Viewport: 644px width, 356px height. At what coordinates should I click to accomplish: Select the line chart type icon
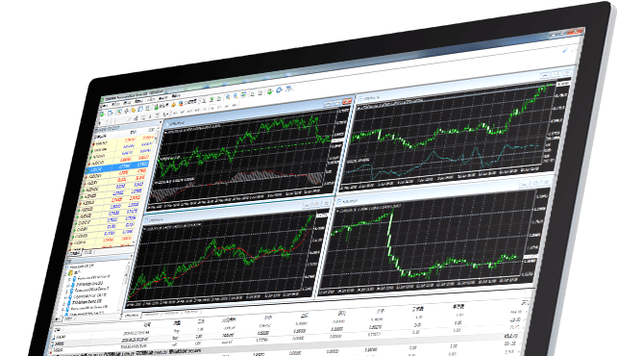coord(218,98)
